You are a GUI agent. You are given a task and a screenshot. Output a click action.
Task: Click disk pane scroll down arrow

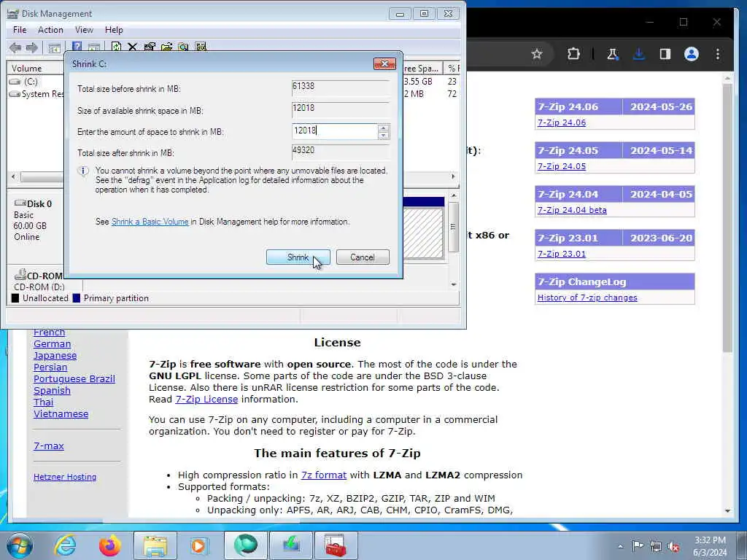tap(454, 284)
